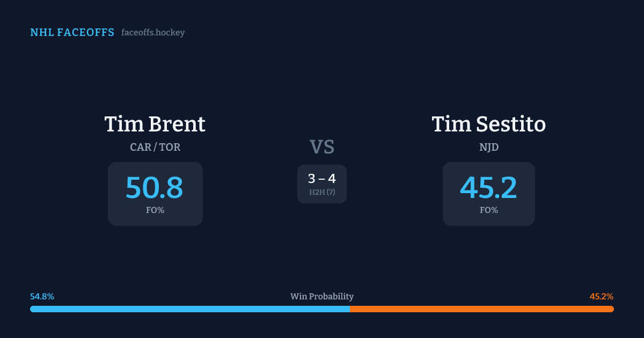Select the Tim Sestito player name
The image size is (644, 338).
[488, 124]
